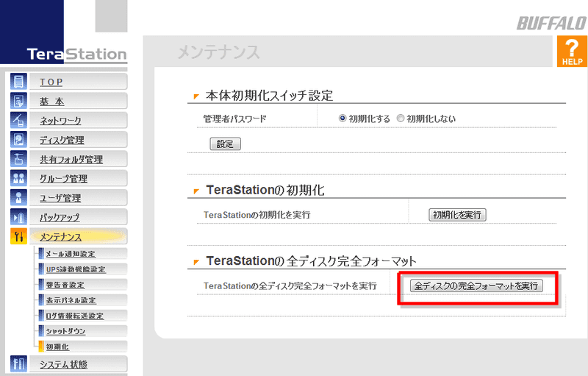This screenshot has width=588, height=376.
Task: Open the orange HELP question mark icon
Action: click(572, 52)
